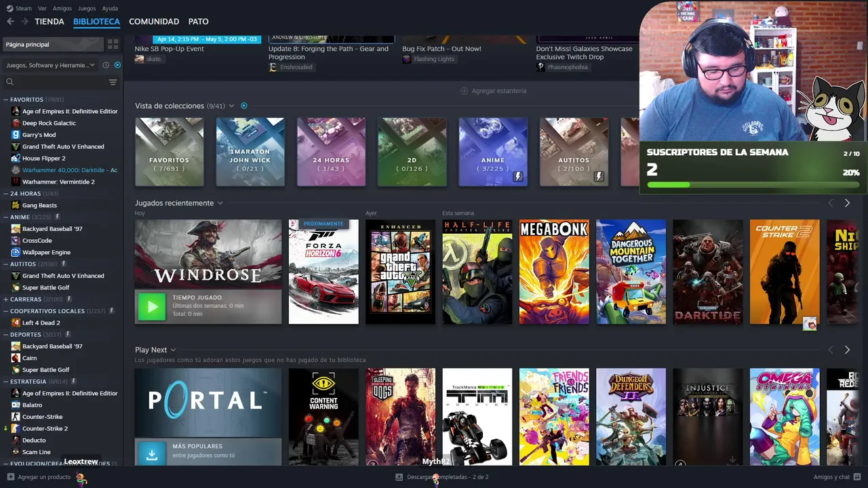
Task: Collapse the ANIME category
Action: pyautogui.click(x=6, y=217)
